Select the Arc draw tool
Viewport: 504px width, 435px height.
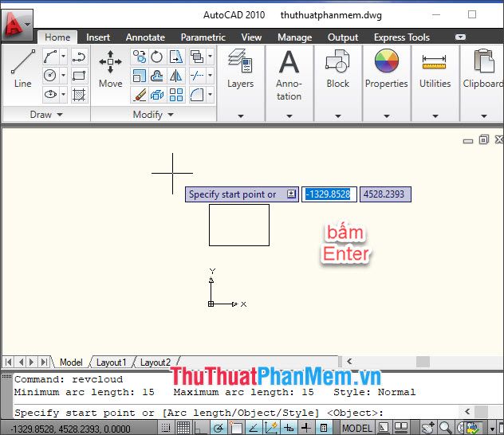pyautogui.click(x=50, y=57)
